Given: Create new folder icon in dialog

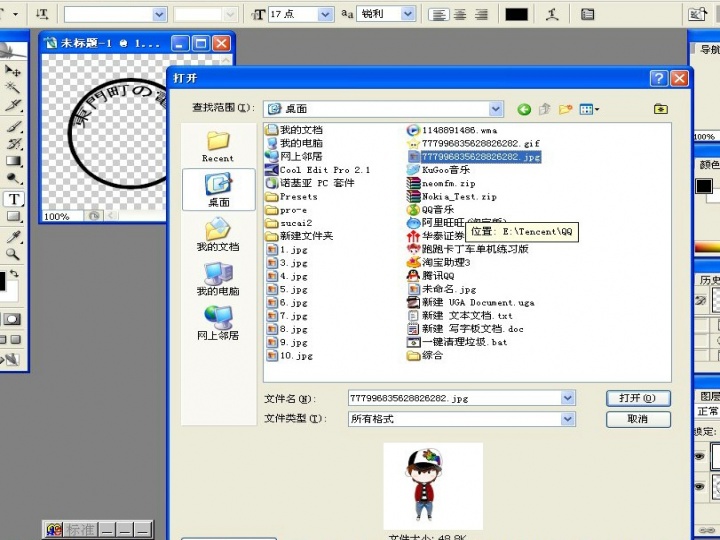Looking at the screenshot, I should point(565,109).
